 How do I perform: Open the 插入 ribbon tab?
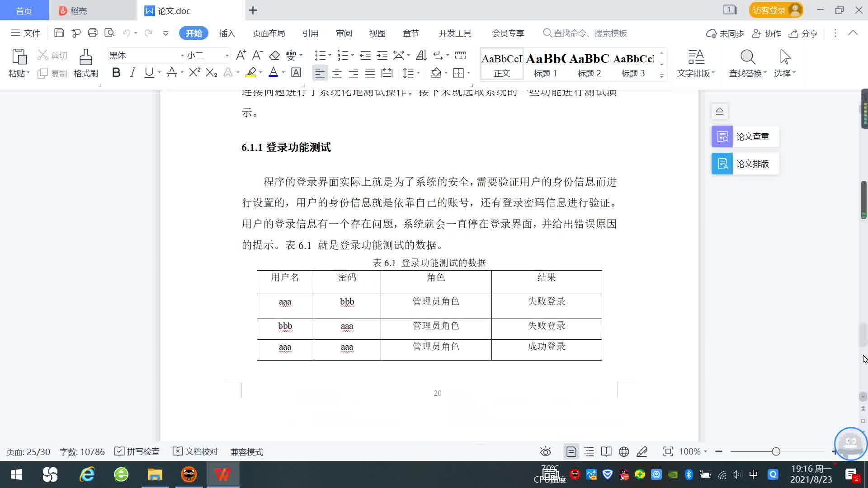227,33
